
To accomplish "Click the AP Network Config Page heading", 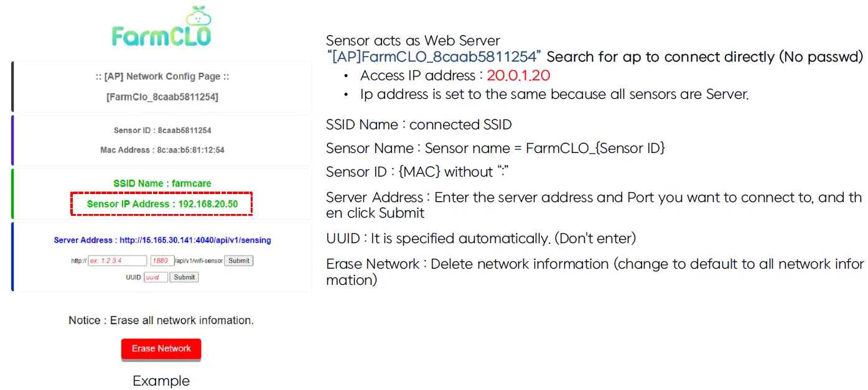I will tap(162, 77).
